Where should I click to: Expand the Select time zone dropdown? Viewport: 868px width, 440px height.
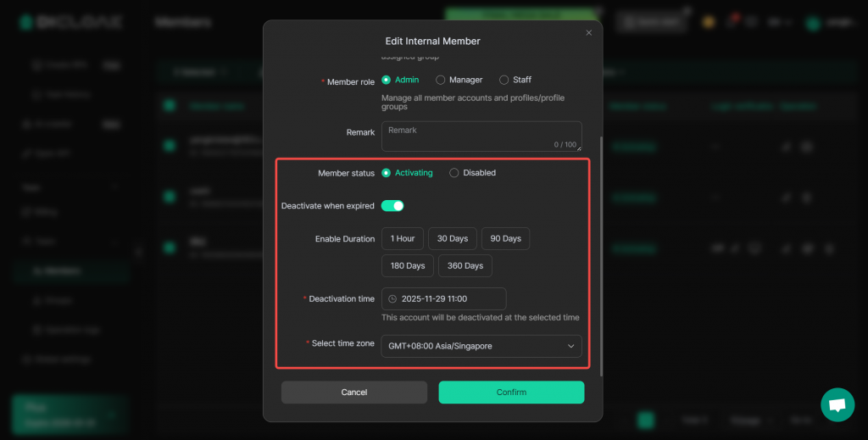(481, 346)
